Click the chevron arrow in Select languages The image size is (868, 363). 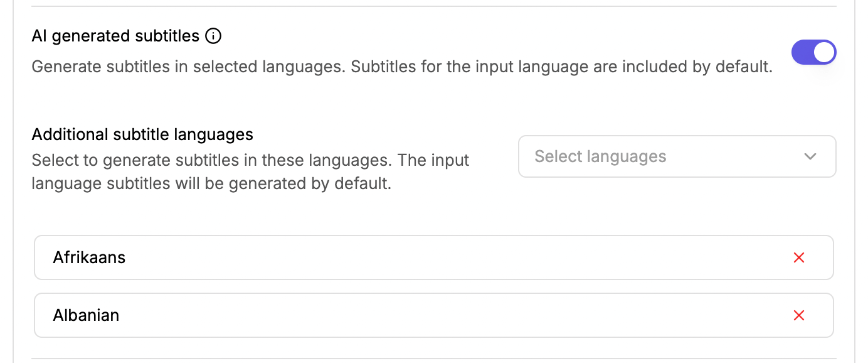pyautogui.click(x=810, y=156)
